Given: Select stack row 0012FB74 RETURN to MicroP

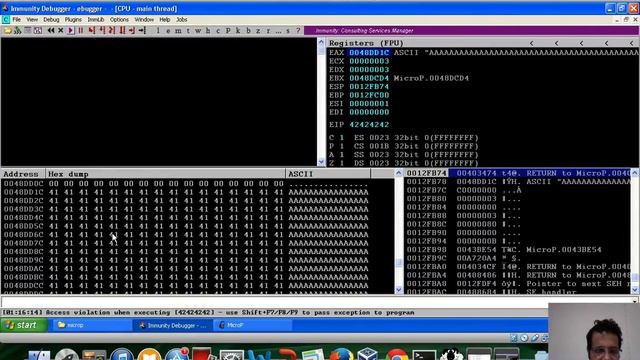Looking at the screenshot, I should click(518, 173).
